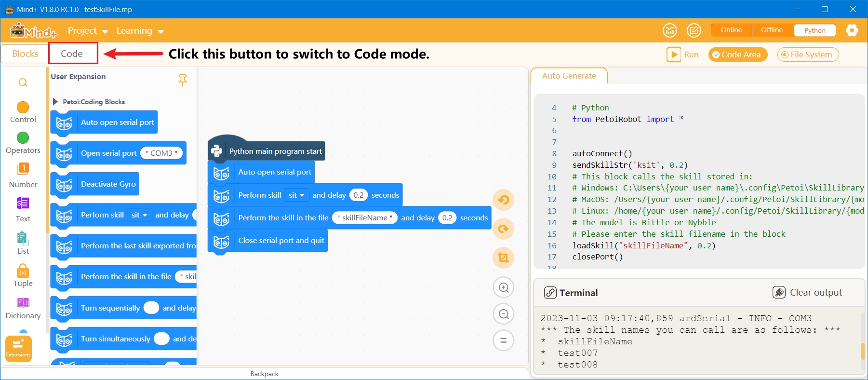868x380 pixels.
Task: Open the sit skill dropdown in the workspace block
Action: click(296, 195)
